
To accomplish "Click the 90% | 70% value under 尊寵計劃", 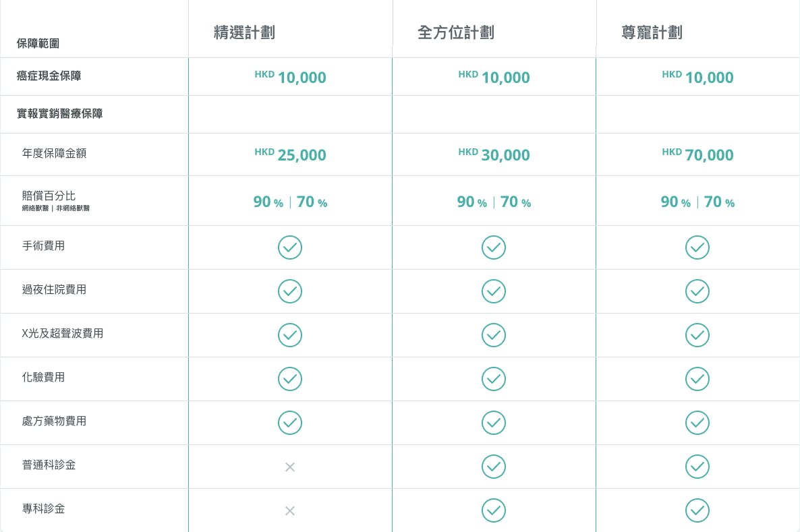I will click(x=697, y=202).
